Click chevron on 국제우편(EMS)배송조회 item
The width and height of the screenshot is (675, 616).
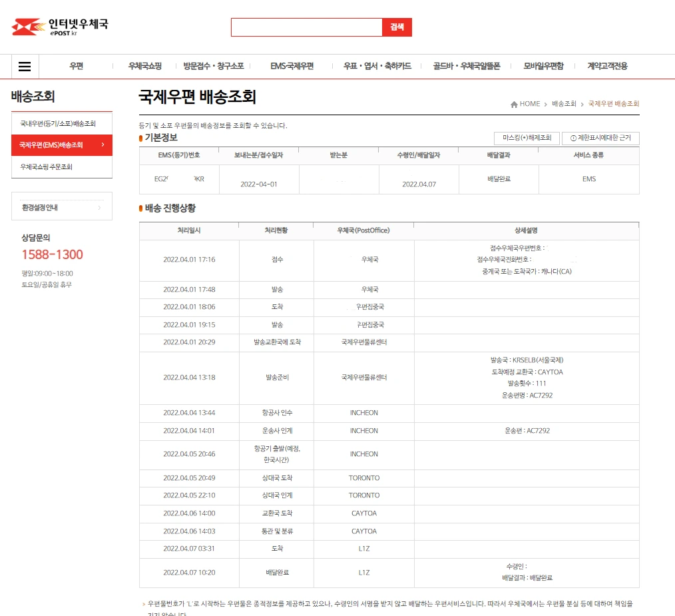coord(103,145)
